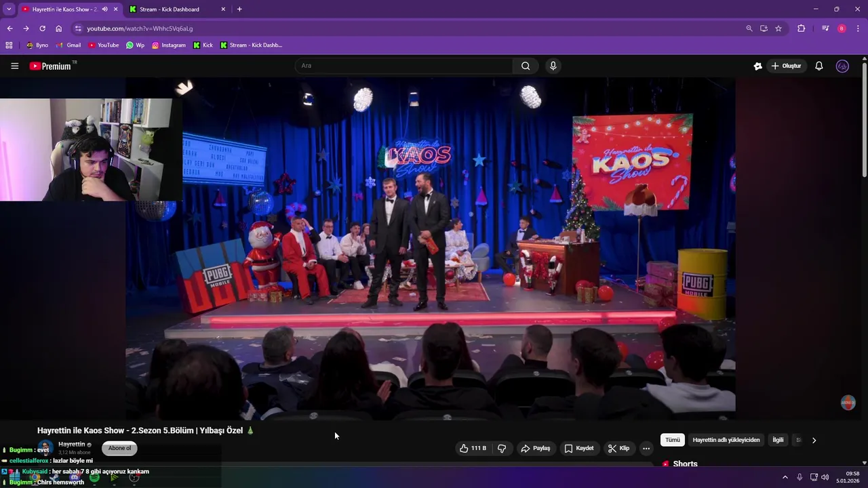Open the apps grid in bookmarks bar
868x488 pixels.
pyautogui.click(x=9, y=45)
